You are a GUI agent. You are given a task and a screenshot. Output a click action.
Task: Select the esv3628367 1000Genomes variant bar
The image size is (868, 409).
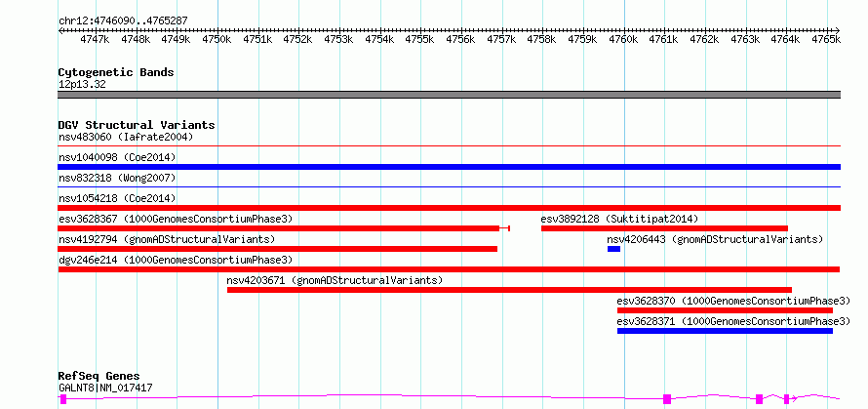click(284, 228)
